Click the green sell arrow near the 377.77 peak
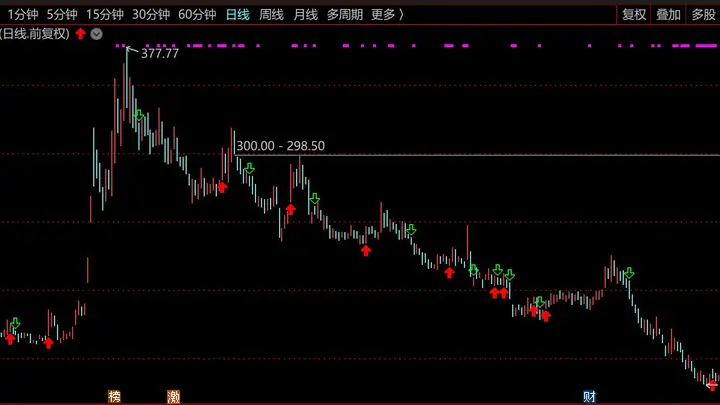 [139, 115]
